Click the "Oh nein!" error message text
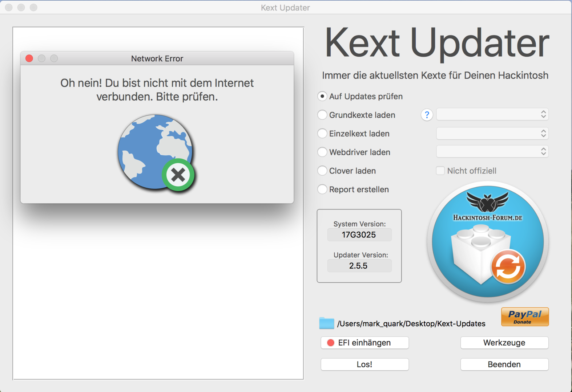 point(157,90)
